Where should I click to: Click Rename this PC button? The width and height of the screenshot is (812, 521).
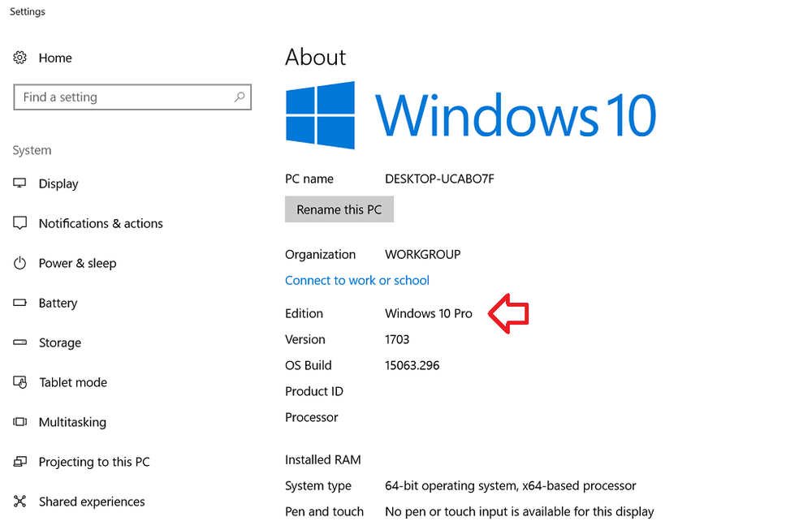pyautogui.click(x=339, y=209)
